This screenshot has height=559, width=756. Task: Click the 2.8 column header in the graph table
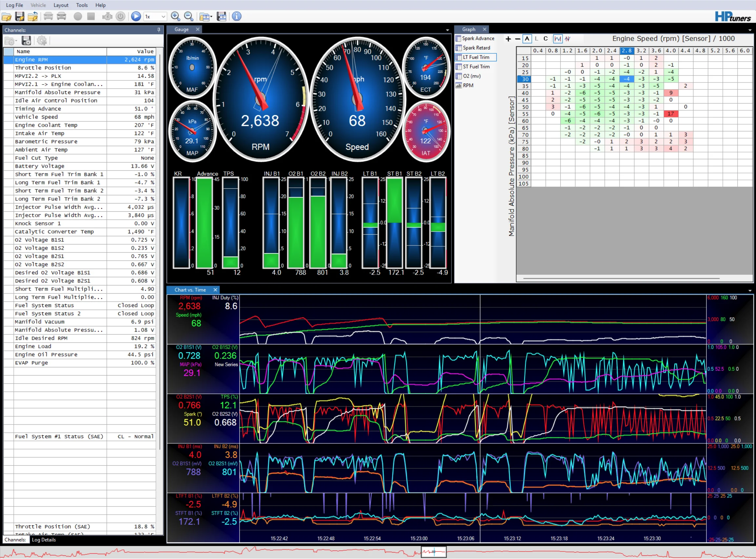click(626, 51)
